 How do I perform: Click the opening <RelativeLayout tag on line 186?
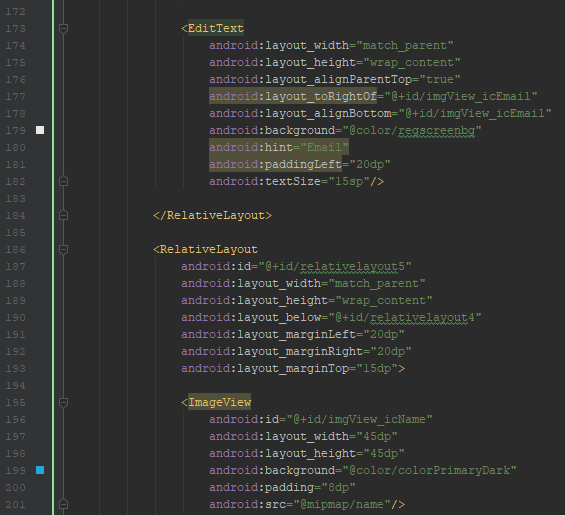pos(205,249)
